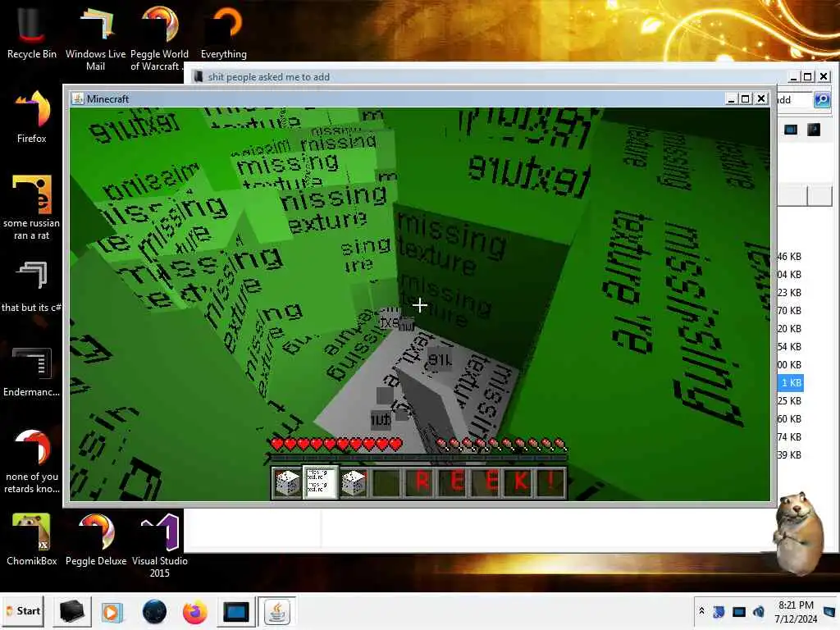
Task: Click the folder icon in the explorer title bar
Action: pos(198,76)
